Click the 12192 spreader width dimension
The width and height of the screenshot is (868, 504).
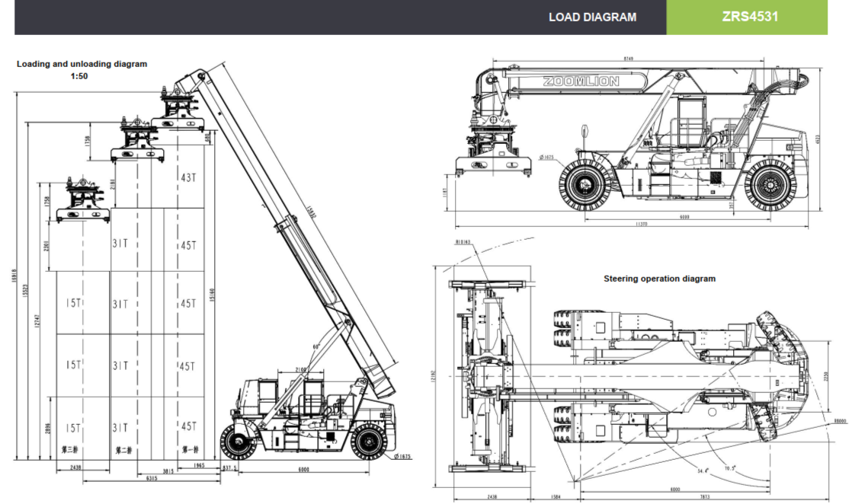pyautogui.click(x=434, y=376)
